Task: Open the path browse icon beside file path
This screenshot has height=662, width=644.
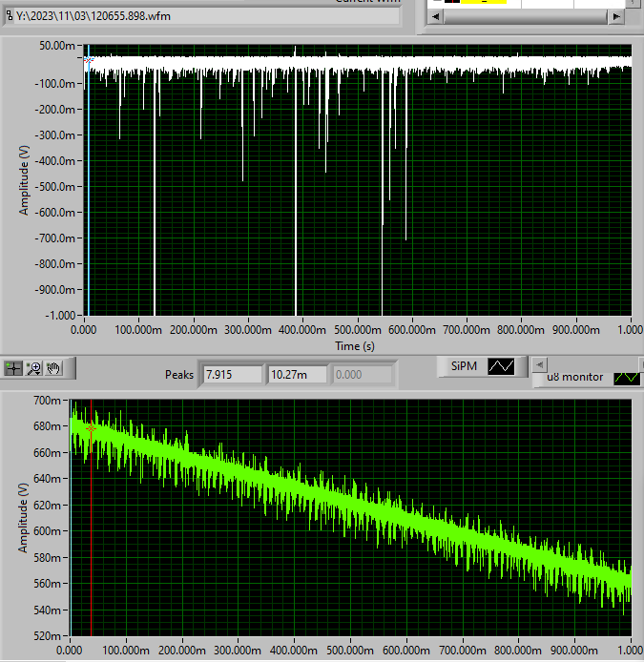Action: [x=9, y=16]
